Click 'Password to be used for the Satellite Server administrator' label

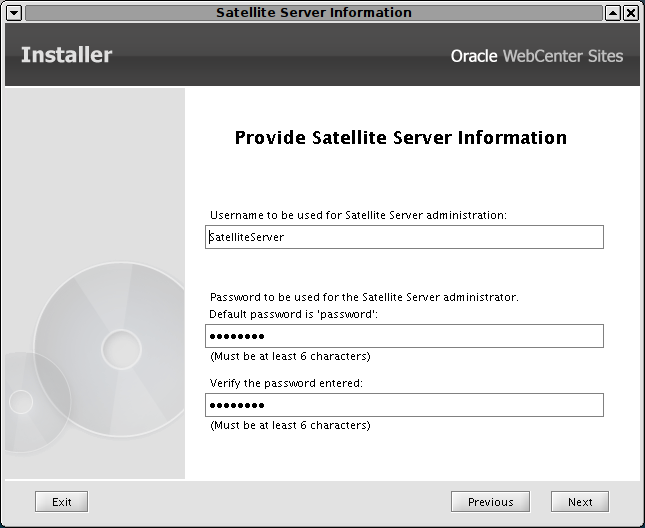(x=364, y=297)
